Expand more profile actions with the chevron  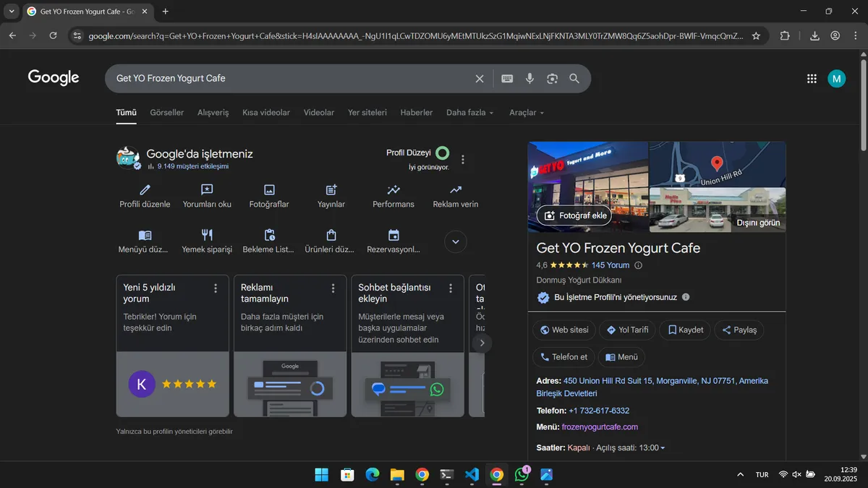pos(455,241)
